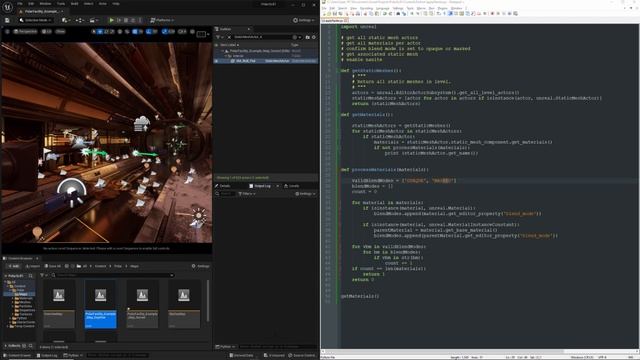Open the camera speed setting in viewport
640x360 pixels.
coord(182,31)
